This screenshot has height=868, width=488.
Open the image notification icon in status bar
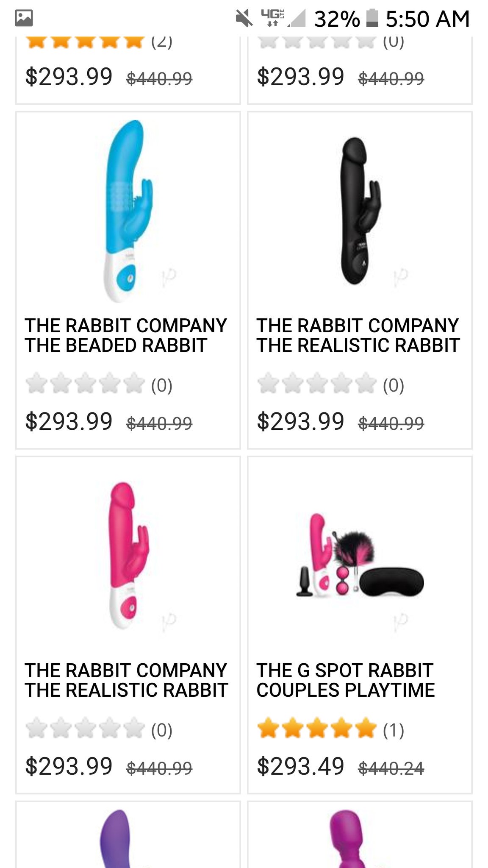[24, 18]
